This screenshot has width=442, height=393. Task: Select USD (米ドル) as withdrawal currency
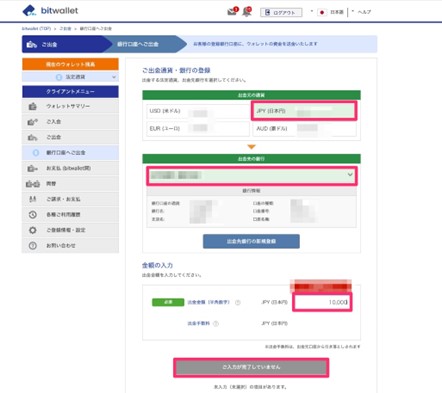coord(198,111)
